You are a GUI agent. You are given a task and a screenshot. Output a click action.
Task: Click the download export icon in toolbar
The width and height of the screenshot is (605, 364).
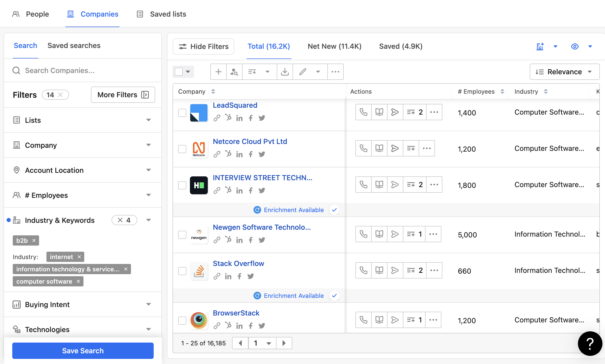point(285,72)
